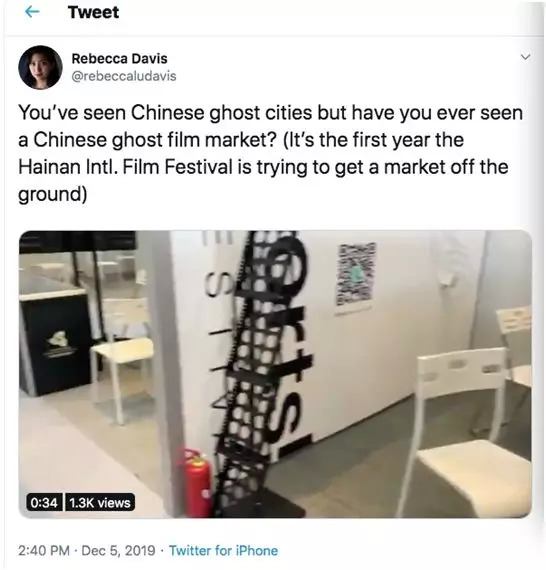Open Rebecca Davis's profile avatar

(40, 67)
